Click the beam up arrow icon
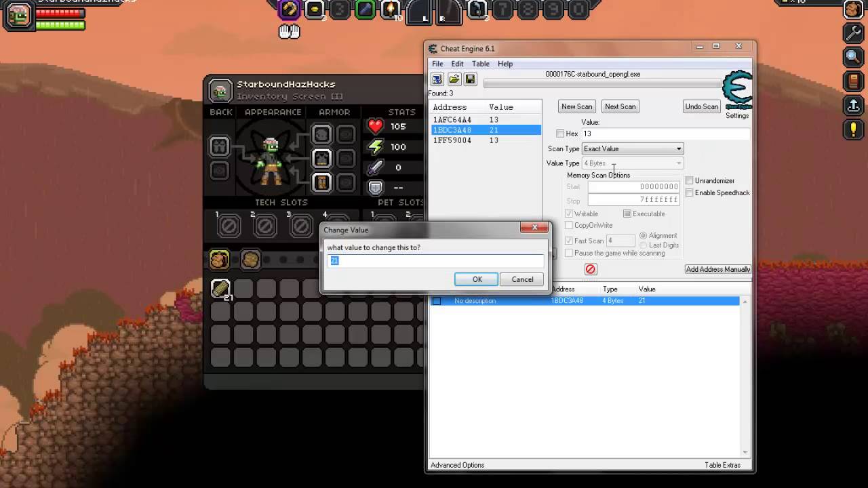Viewport: 868px width, 488px height. tap(853, 106)
